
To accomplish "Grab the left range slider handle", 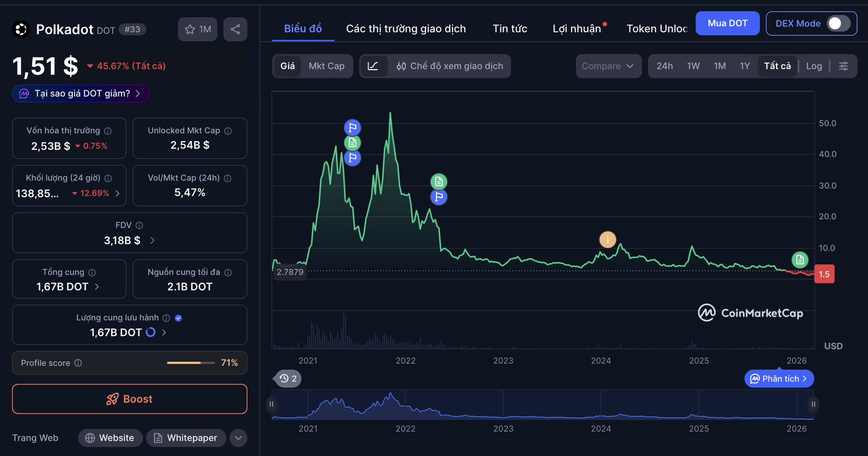I will pyautogui.click(x=271, y=404).
